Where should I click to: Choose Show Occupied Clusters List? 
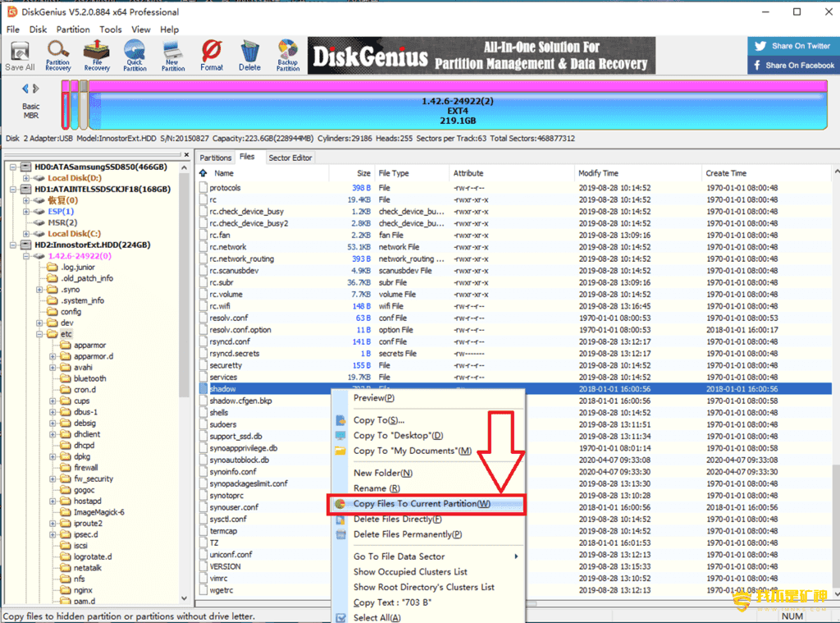pos(410,572)
